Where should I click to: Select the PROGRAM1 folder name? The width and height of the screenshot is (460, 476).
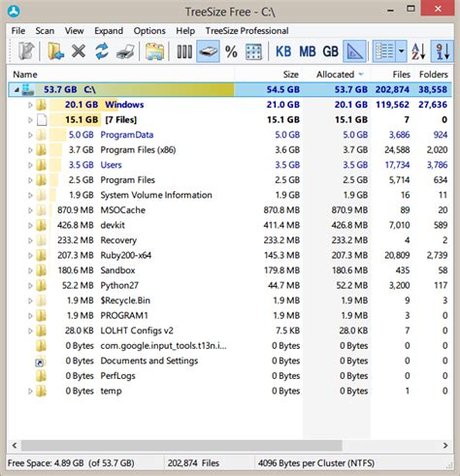coord(124,316)
